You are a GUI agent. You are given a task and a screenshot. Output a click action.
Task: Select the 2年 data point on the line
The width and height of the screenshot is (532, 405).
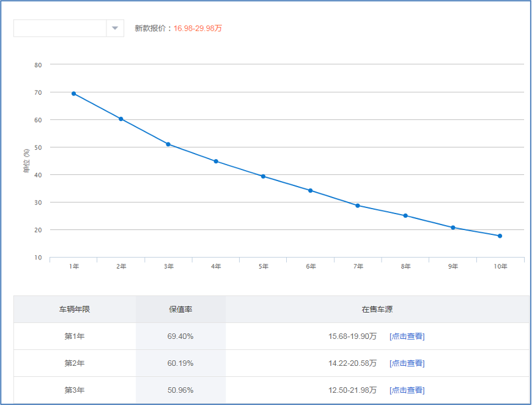[x=121, y=119]
